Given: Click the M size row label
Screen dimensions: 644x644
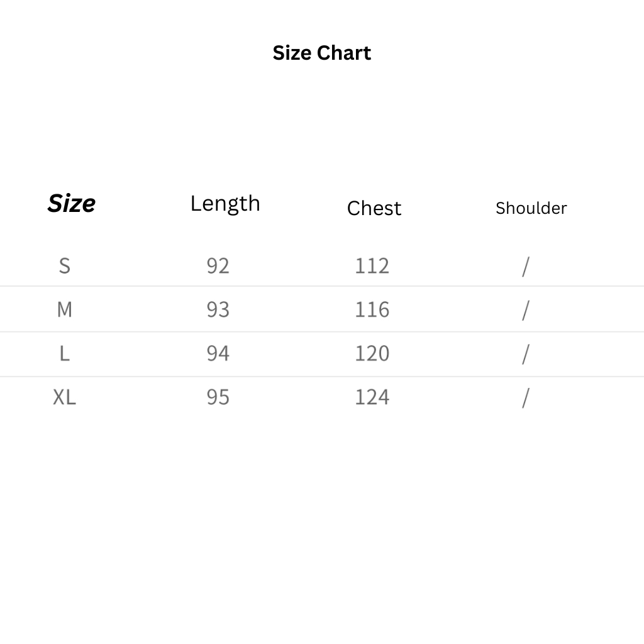Looking at the screenshot, I should (64, 309).
